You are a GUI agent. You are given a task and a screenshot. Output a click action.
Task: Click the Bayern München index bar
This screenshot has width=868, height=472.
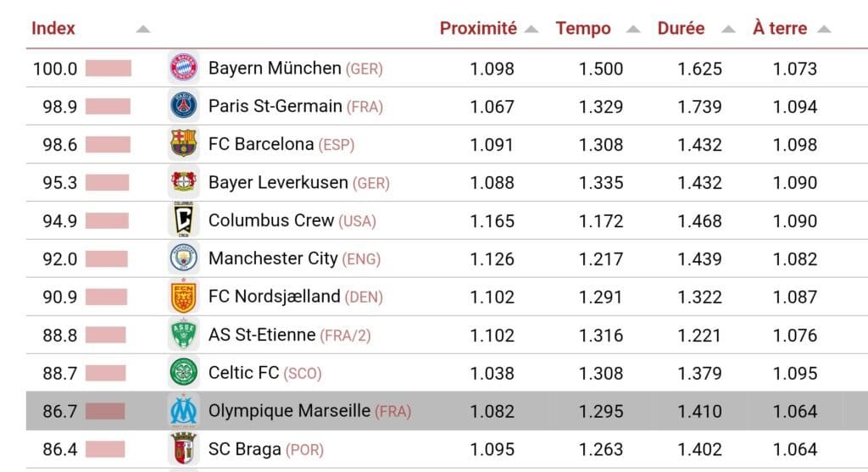[x=108, y=68]
